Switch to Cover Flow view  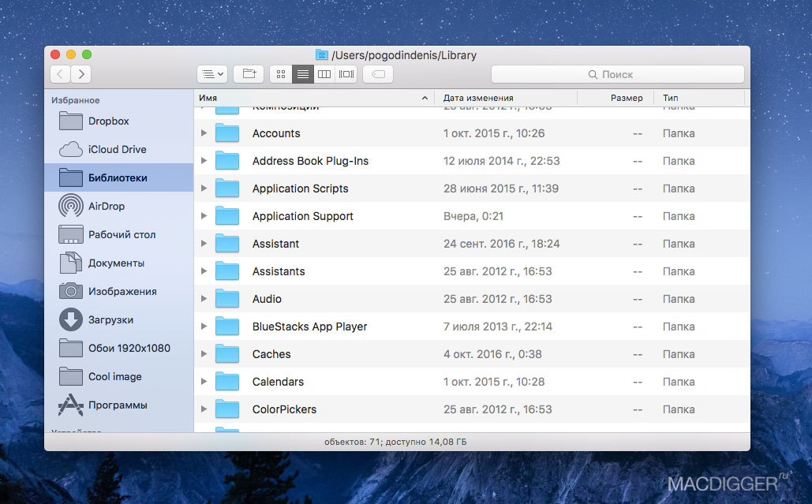346,73
